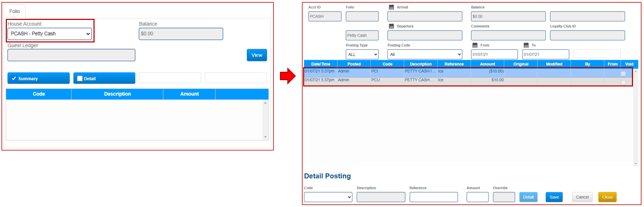Open the House Account PCASH dropdown
Screen dimensions: 644x207
[50, 34]
